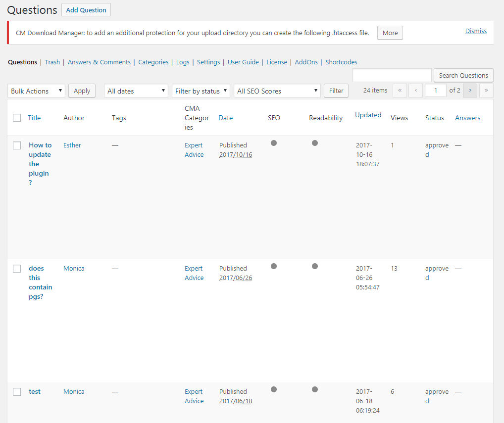The image size is (504, 423).
Task: Sort the table by Updated column
Action: point(368,115)
